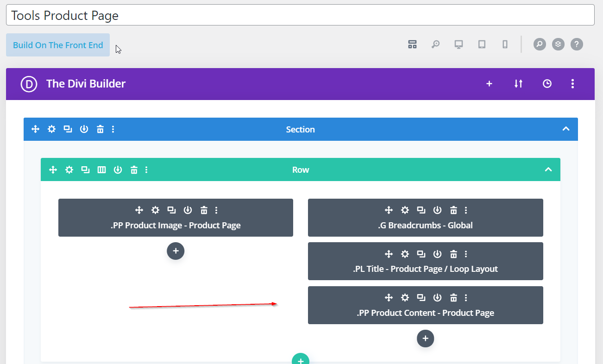Switch to desktop preview icon
This screenshot has width=603, height=364.
click(459, 44)
